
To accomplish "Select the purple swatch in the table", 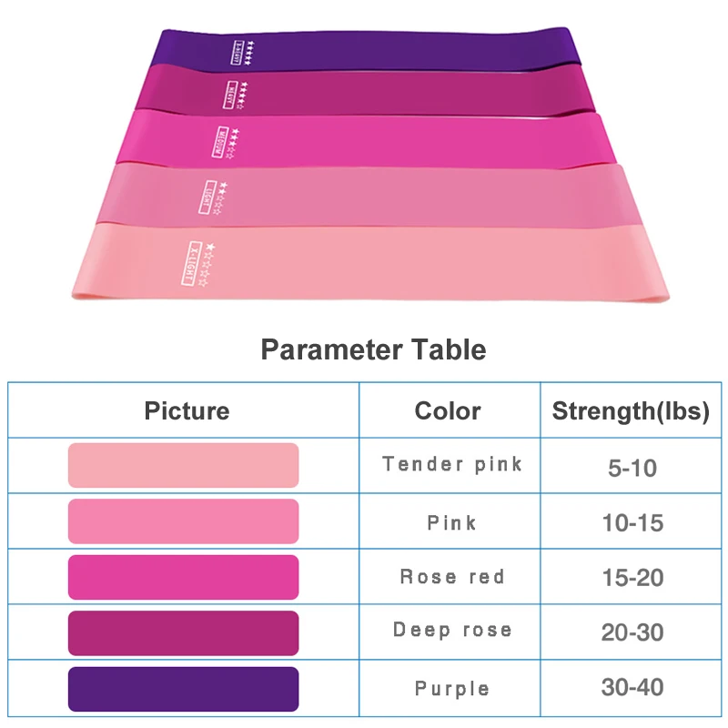I will click(x=183, y=689).
